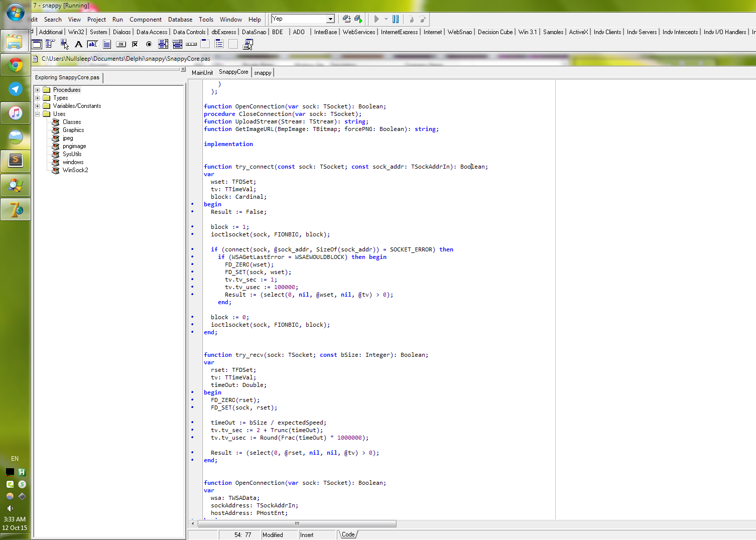Click the Code tab below the editor
Screen dimensions: 756x540
click(348, 534)
